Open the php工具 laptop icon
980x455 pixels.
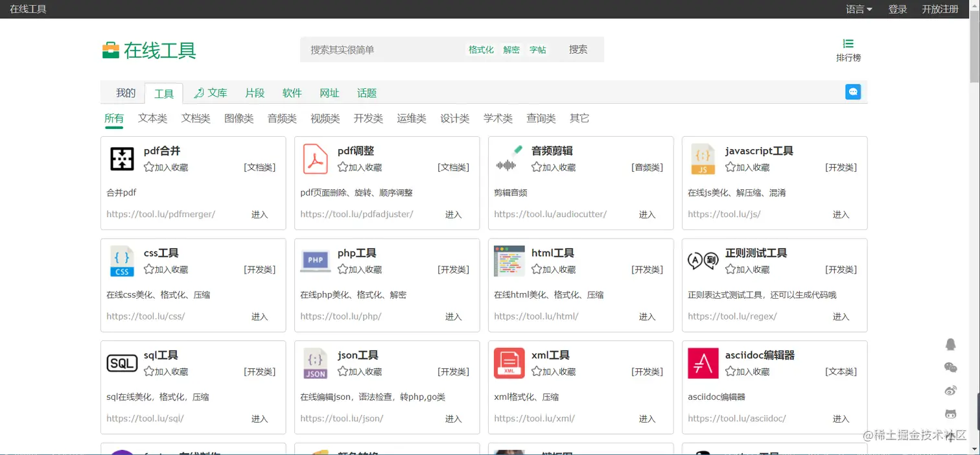[x=316, y=261]
